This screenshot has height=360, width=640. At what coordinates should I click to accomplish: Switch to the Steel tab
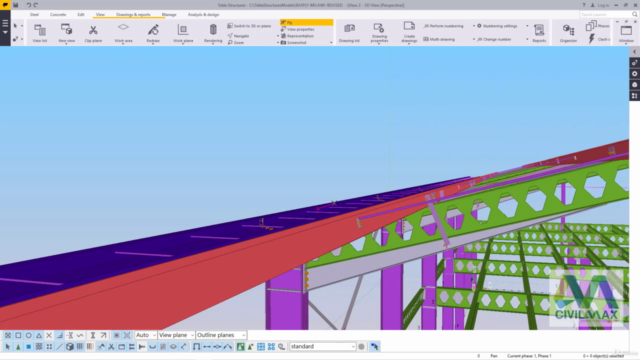click(x=34, y=14)
